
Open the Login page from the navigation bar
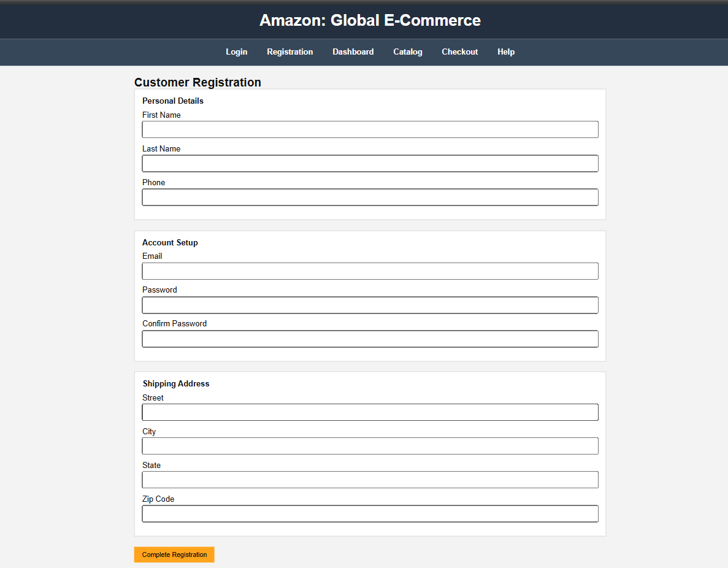(237, 52)
